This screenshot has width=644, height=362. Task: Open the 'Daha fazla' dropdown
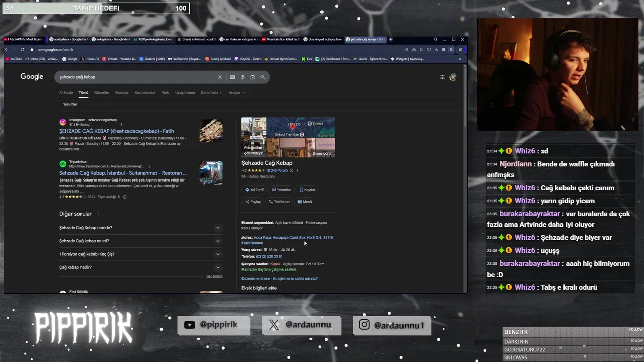pos(211,92)
